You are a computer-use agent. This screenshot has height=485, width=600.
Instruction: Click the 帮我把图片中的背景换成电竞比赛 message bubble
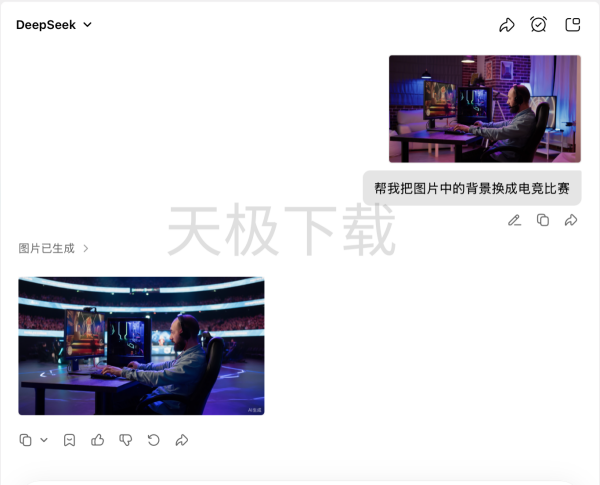(x=471, y=188)
